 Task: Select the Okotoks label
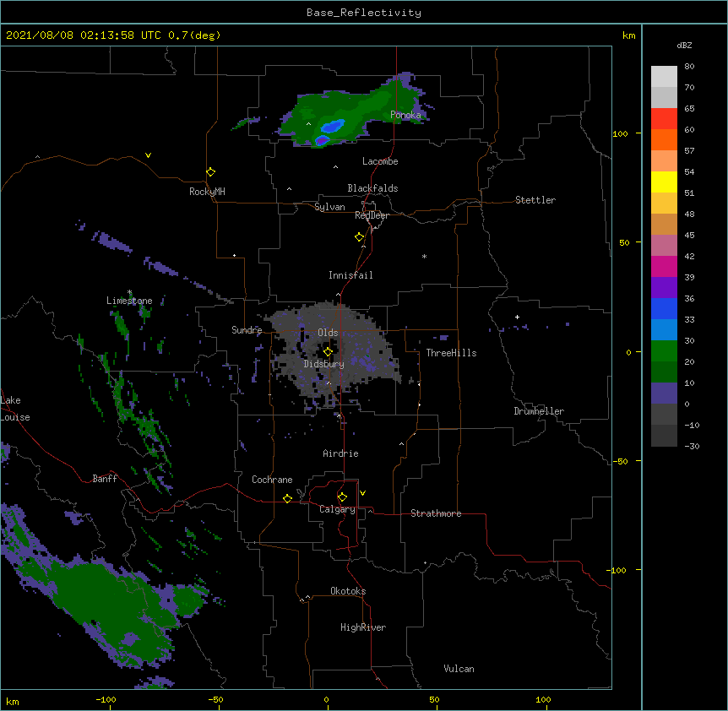(348, 591)
